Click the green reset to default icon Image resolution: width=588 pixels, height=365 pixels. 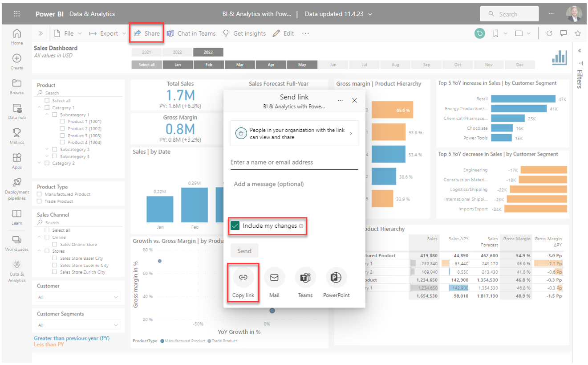pos(479,33)
